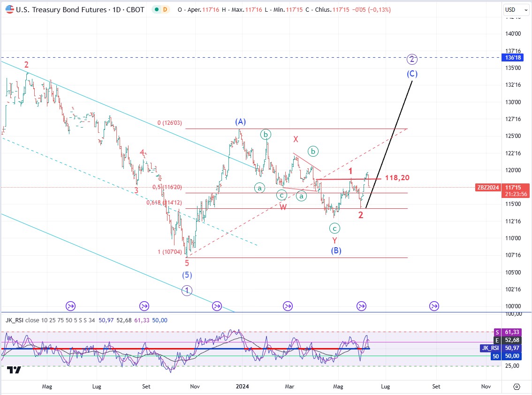Select the red Y wave label
Viewport: 532px width, 395px height.
coord(334,241)
